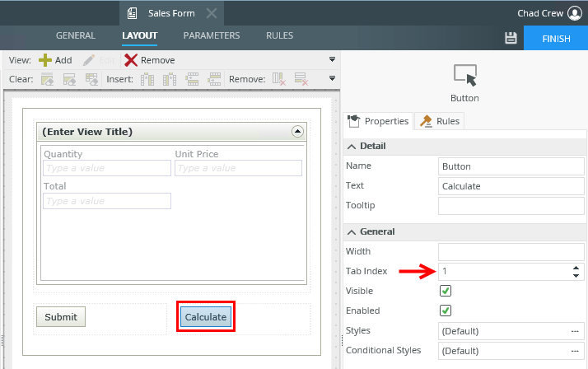Collapse the Detail section
This screenshot has height=369, width=588.
[353, 146]
